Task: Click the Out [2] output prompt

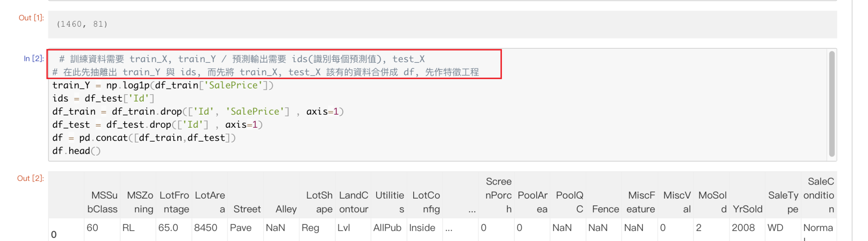Action: coord(30,178)
